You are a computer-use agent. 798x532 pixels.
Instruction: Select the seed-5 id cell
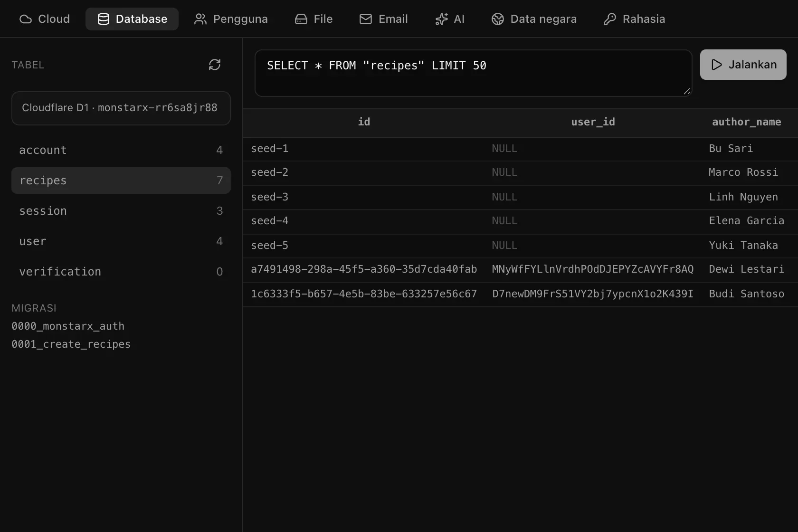tap(364, 246)
